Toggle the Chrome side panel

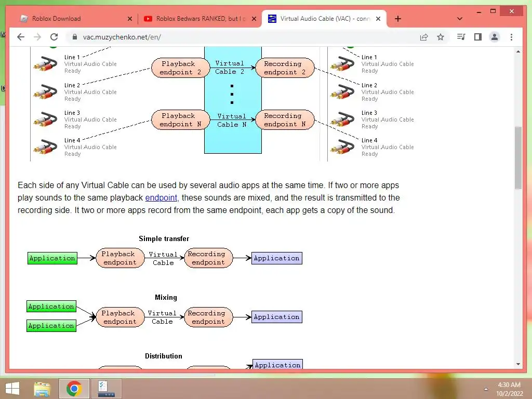[478, 37]
